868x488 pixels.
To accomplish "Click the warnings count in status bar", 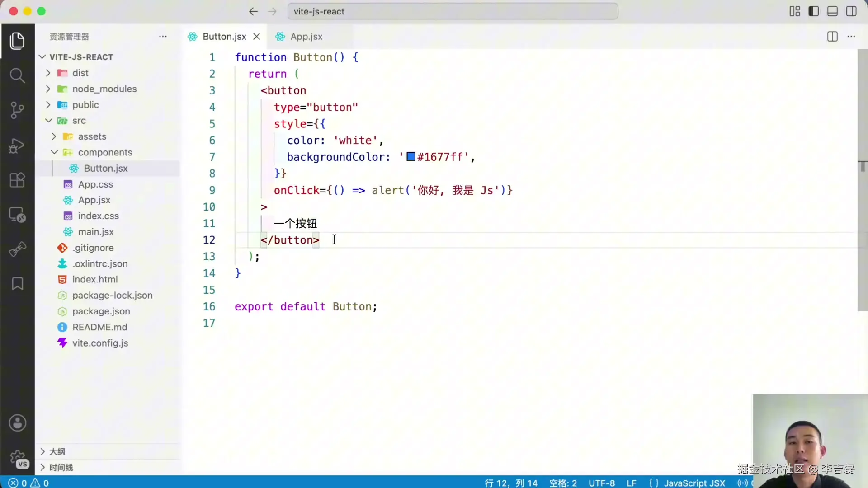I will [40, 483].
